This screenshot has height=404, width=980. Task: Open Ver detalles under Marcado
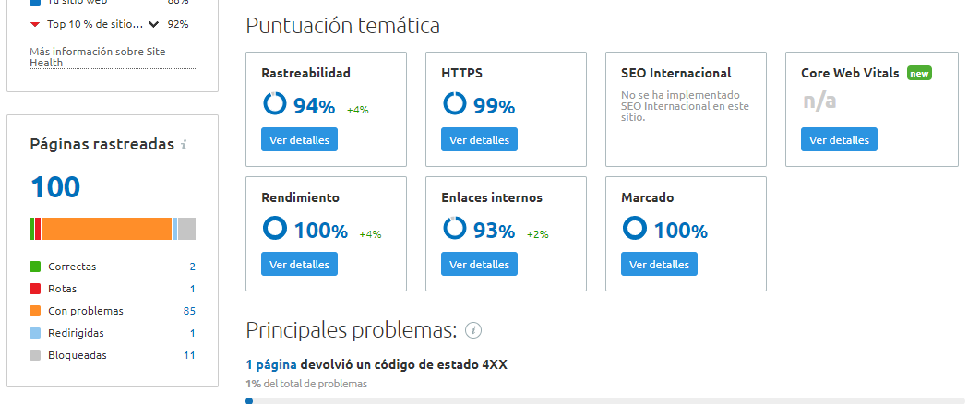(660, 264)
